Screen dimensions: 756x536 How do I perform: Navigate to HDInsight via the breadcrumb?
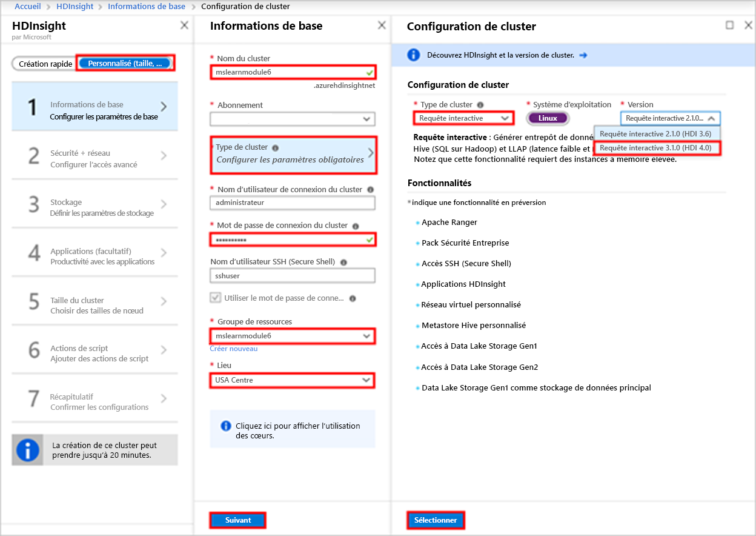click(74, 6)
